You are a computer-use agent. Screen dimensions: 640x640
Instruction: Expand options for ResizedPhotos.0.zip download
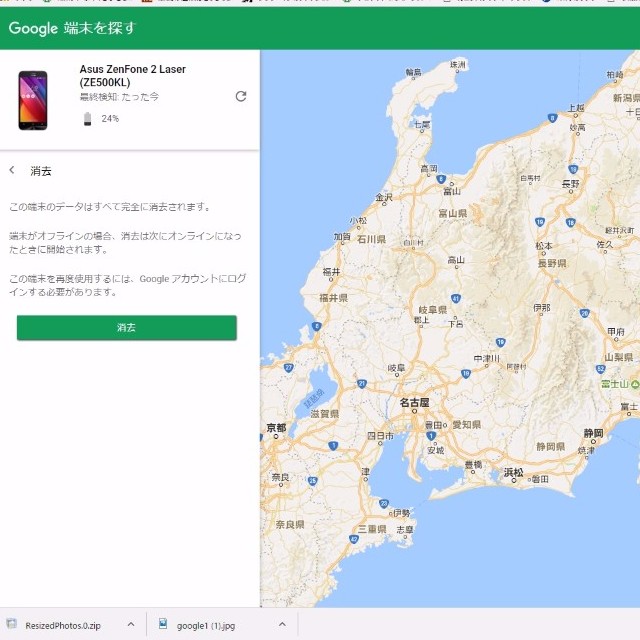[x=131, y=624]
